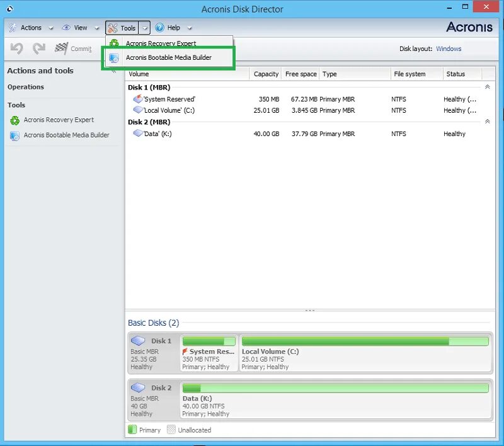Screen dimensions: 504x446
Task: Close the Acronis Disk Director window
Action: 486,6
